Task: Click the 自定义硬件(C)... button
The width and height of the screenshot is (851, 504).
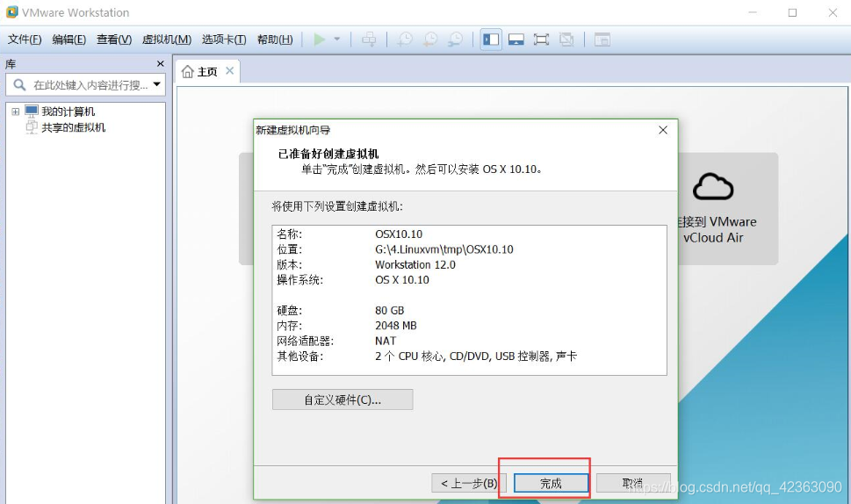Action: (343, 400)
